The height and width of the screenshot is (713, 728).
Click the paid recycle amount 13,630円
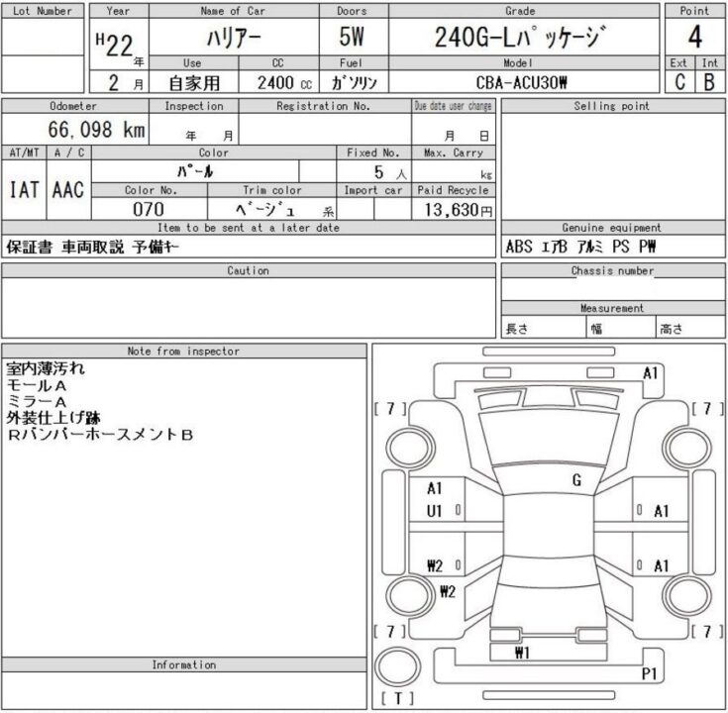(458, 210)
